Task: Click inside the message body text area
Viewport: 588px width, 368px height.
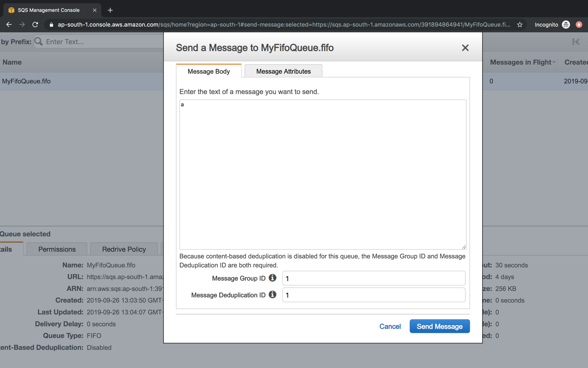Action: click(x=323, y=174)
